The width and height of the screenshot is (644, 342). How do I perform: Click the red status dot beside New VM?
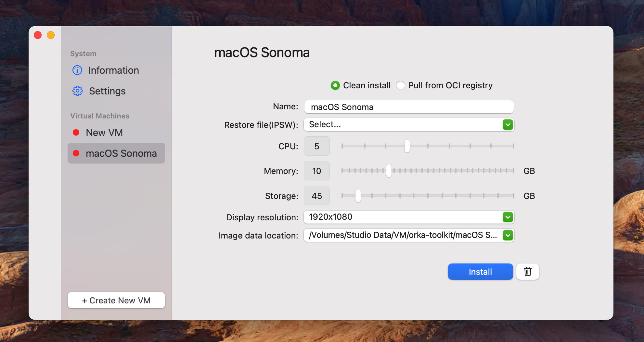click(x=76, y=132)
